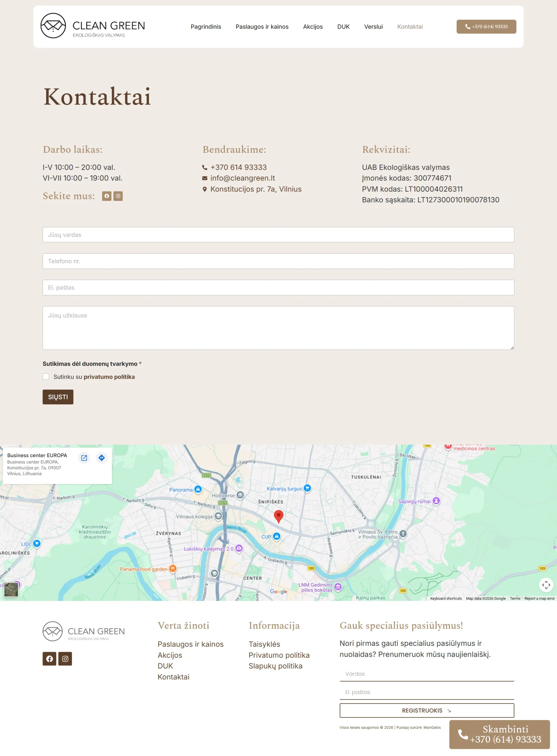Click the map directions arrow icon
The height and width of the screenshot is (756, 557).
click(x=101, y=457)
